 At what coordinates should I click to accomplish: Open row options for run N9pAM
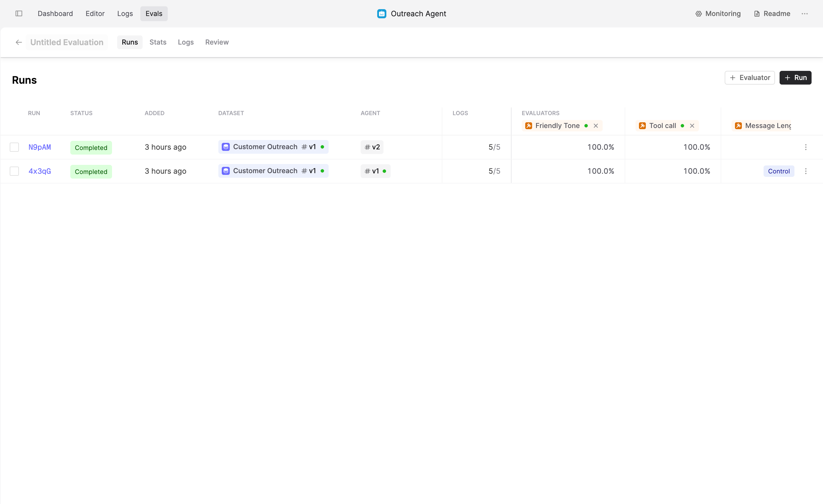(x=806, y=147)
